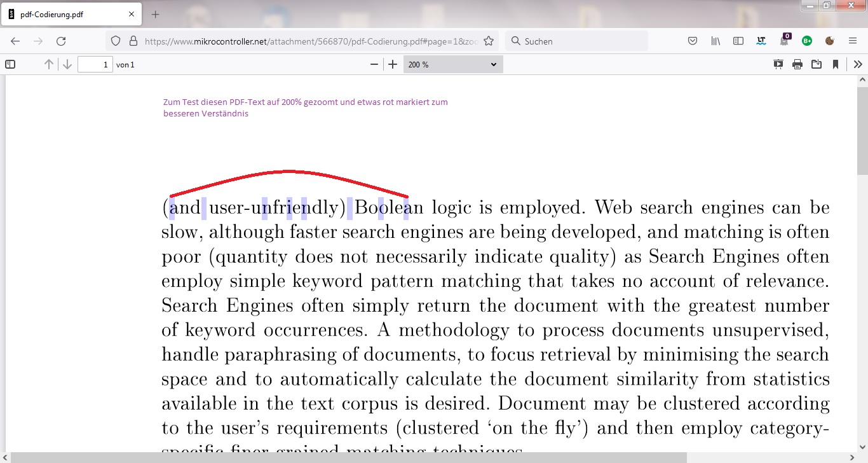Image resolution: width=868 pixels, height=463 pixels.
Task: Open the PDF viewer bookmark link icon
Action: tap(836, 64)
